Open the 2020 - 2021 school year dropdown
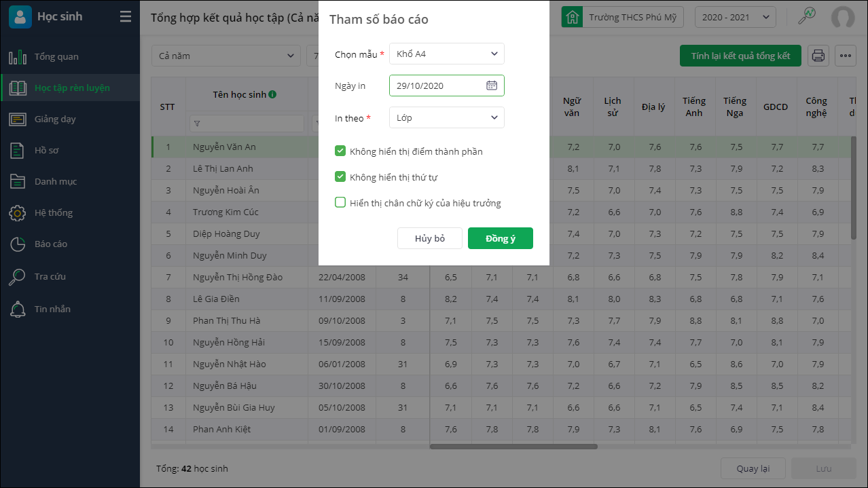Image resolution: width=868 pixels, height=488 pixels. (735, 17)
